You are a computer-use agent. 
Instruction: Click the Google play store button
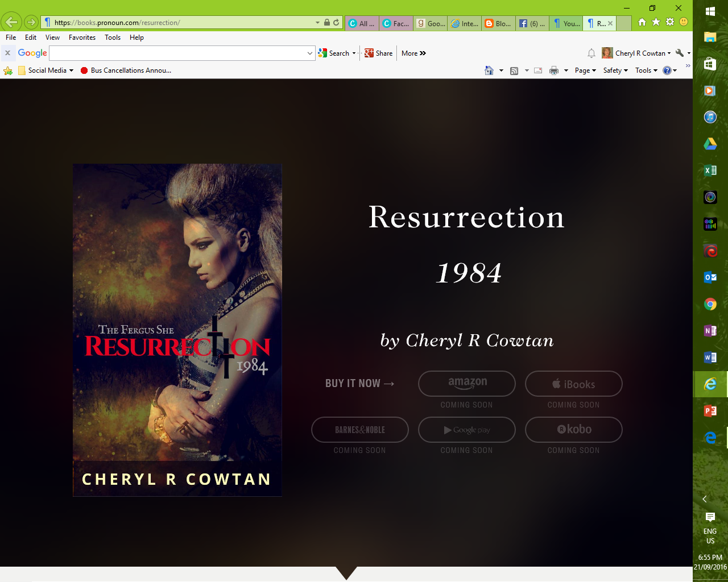pos(467,430)
